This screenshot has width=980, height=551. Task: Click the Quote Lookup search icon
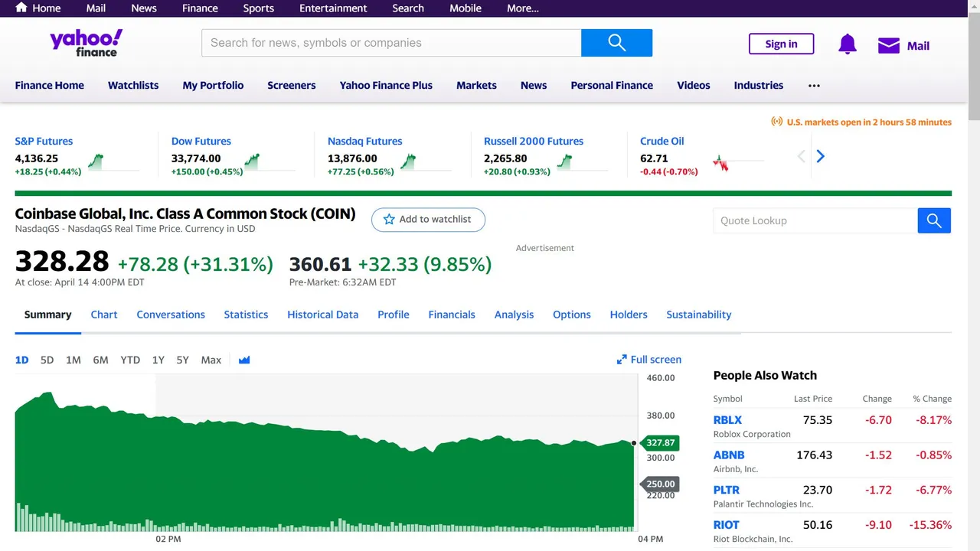pos(934,220)
